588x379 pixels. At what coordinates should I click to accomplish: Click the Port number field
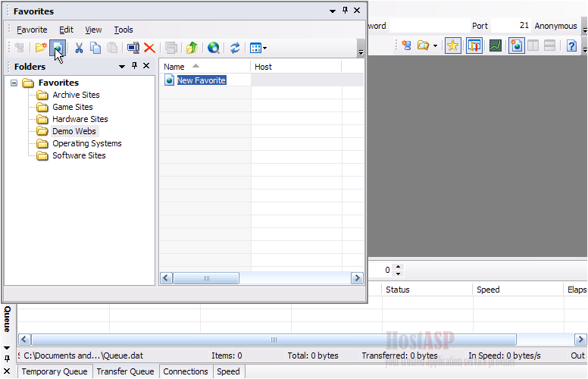tap(511, 26)
